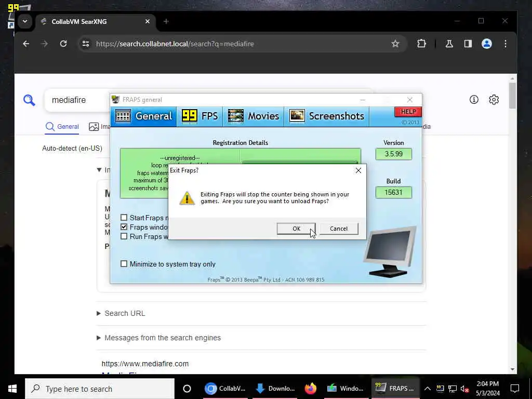Open the Chrome labs flask icon
The height and width of the screenshot is (399, 532).
click(449, 44)
